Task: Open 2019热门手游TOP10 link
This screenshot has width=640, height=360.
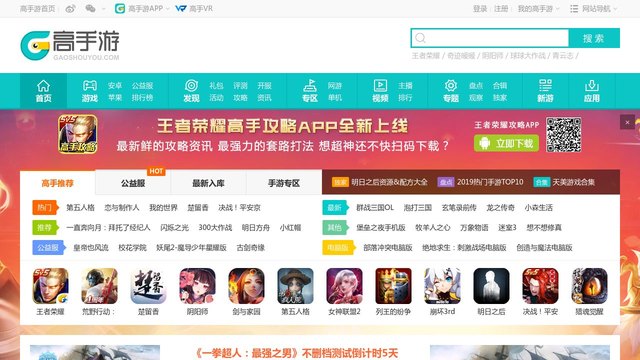Action: click(490, 182)
